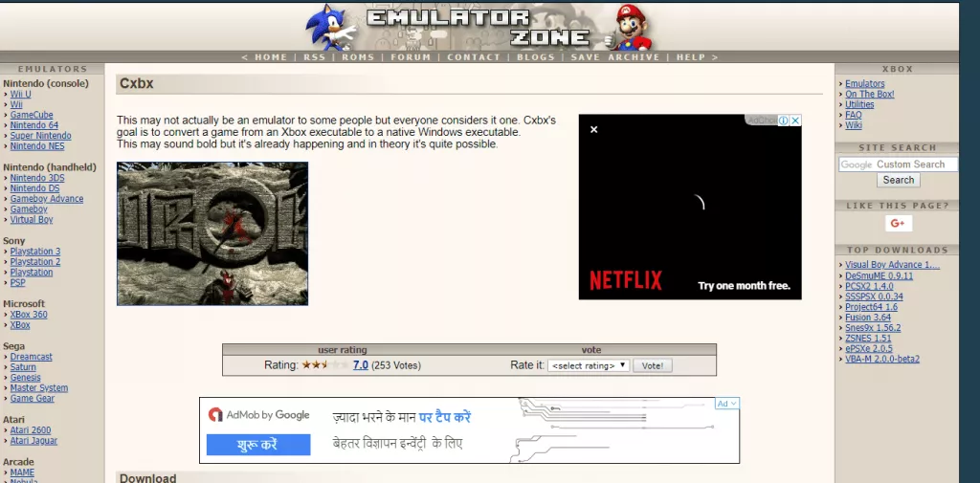Open the Nintendo 64 link

pos(33,125)
